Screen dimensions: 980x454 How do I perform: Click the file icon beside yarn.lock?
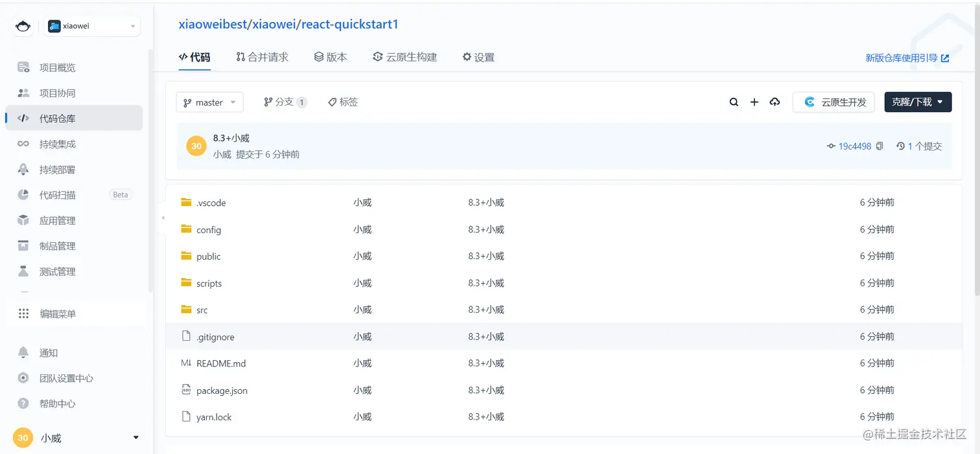click(186, 416)
